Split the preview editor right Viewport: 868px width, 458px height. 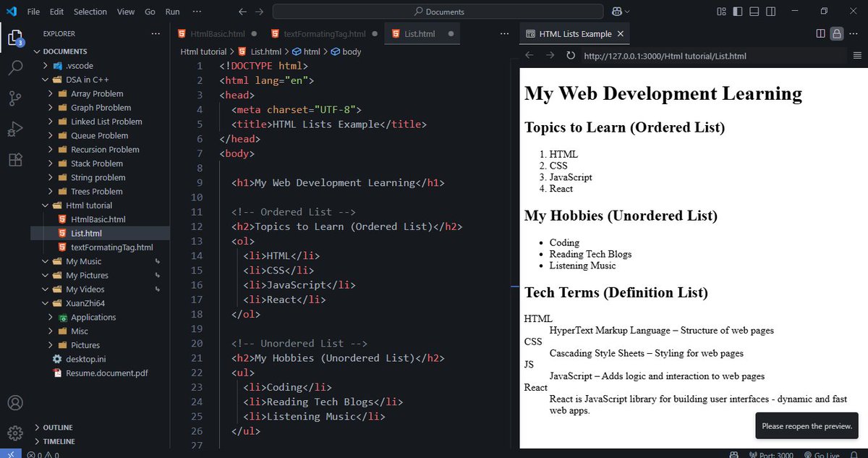(x=820, y=33)
